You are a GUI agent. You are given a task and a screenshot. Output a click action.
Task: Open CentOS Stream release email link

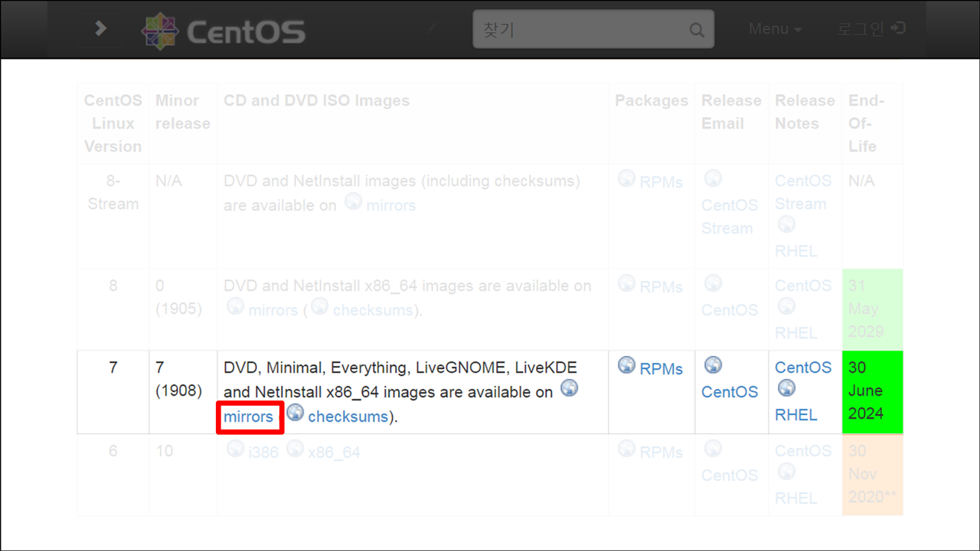730,217
